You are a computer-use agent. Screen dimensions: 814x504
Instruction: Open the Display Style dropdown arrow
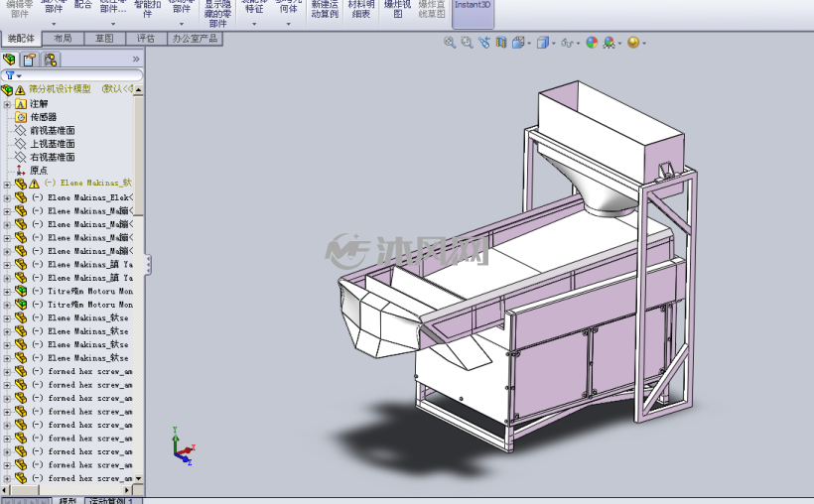(x=553, y=44)
